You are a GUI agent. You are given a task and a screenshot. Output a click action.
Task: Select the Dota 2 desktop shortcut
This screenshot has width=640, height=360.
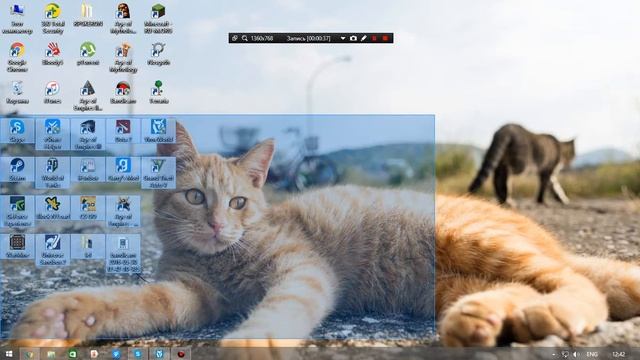click(123, 131)
